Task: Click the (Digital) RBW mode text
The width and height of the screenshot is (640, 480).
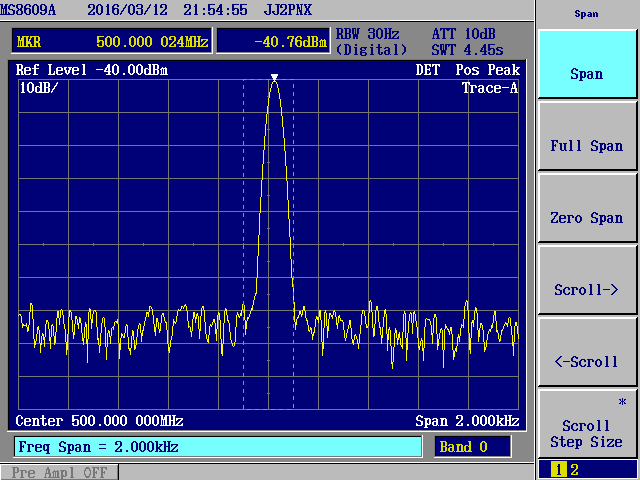Action: pyautogui.click(x=371, y=50)
